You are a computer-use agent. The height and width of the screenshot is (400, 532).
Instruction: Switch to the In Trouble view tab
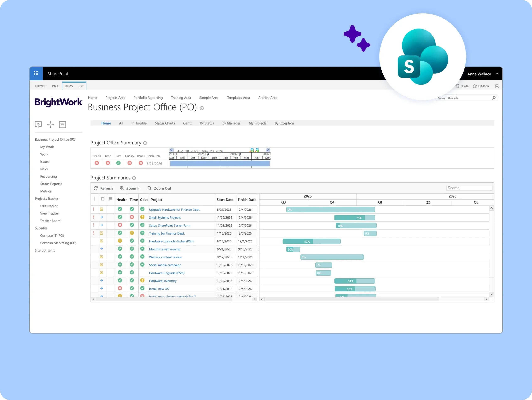139,123
